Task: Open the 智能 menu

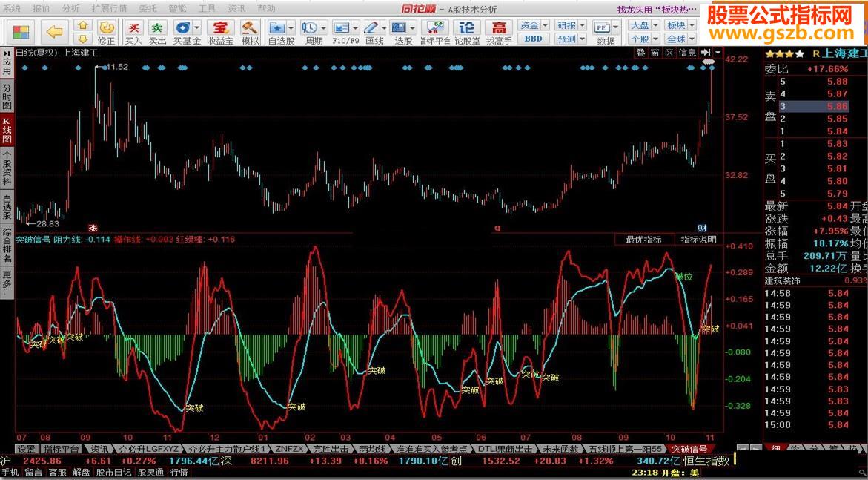Action: tap(178, 8)
